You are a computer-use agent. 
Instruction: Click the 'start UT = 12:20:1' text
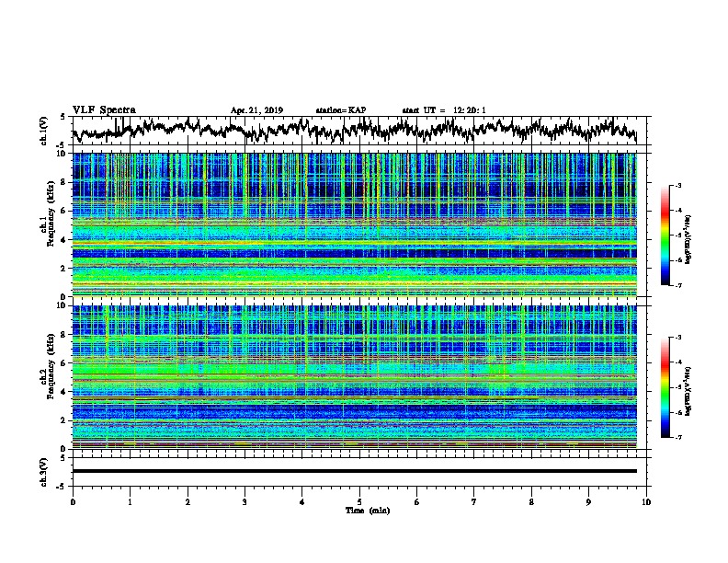tap(444, 110)
